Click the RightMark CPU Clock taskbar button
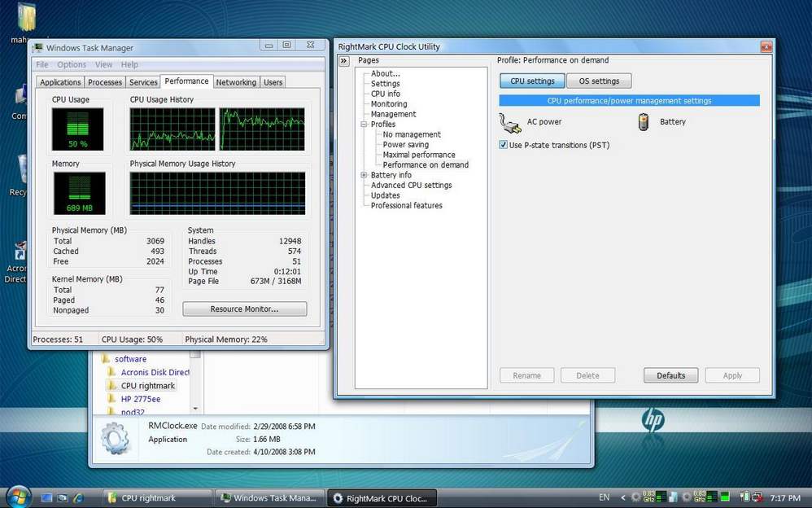Viewport: 812px width, 508px height. coord(382,498)
